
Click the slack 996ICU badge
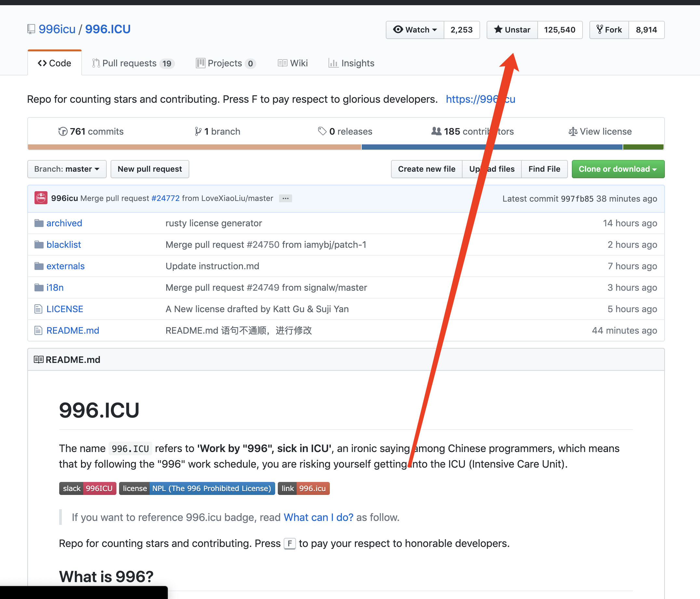[87, 488]
